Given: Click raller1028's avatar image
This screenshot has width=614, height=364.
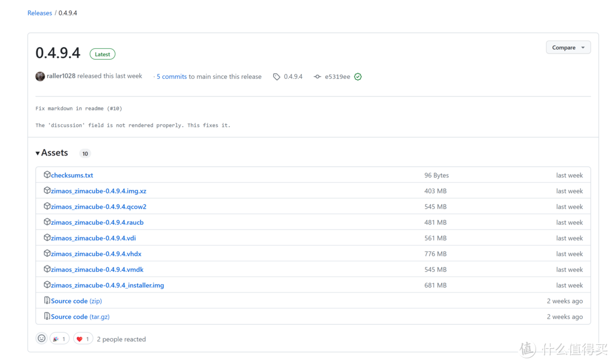Looking at the screenshot, I should (40, 76).
